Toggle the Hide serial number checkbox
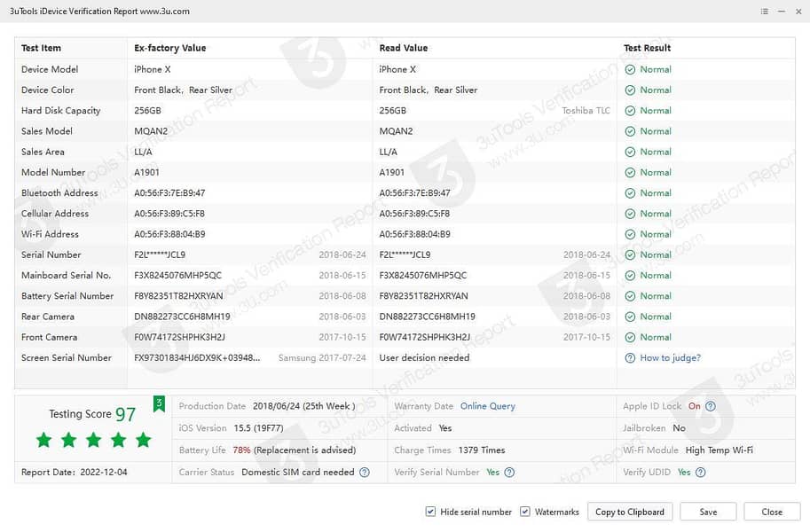This screenshot has width=810, height=532. (429, 512)
